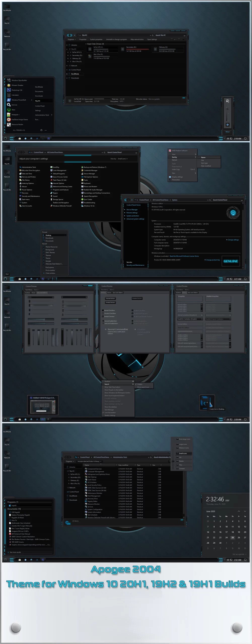This screenshot has height=644, width=252.
Task: Click Photoshop taskbar thumbnail preview
Action: [43, 405]
